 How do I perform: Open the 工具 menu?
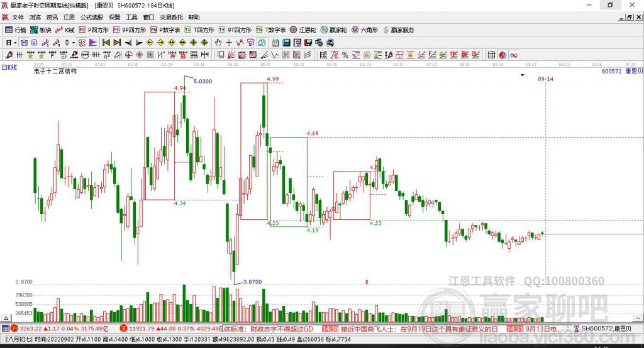click(131, 17)
